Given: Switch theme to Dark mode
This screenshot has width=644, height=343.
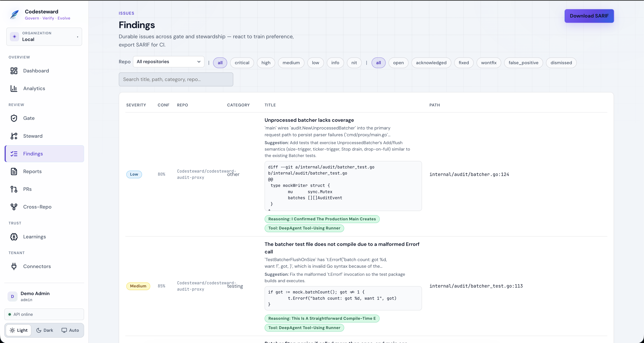Looking at the screenshot, I should click(45, 330).
